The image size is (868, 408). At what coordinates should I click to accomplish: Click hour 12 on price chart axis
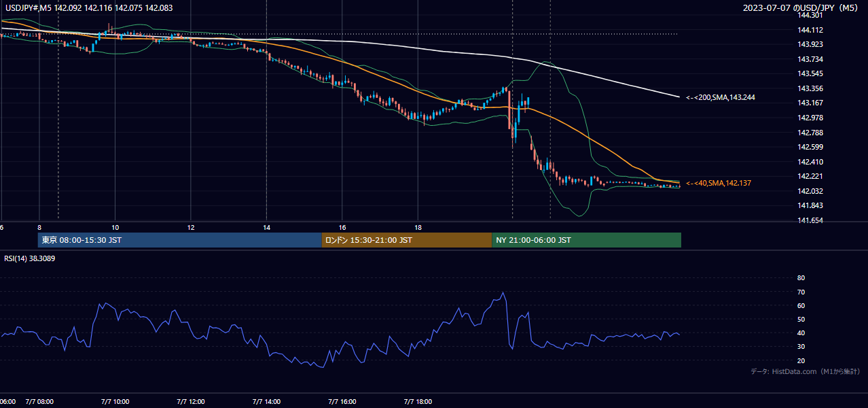[191, 227]
